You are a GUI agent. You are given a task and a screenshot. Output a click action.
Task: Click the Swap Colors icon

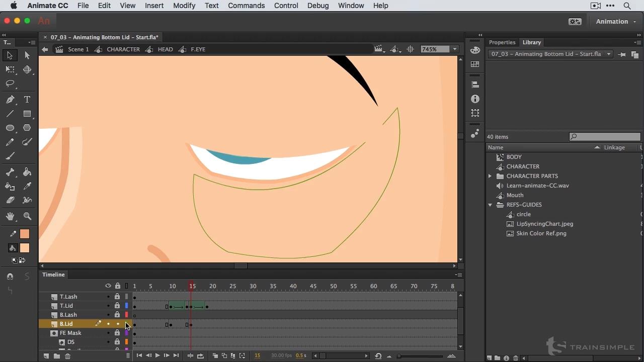tap(23, 260)
